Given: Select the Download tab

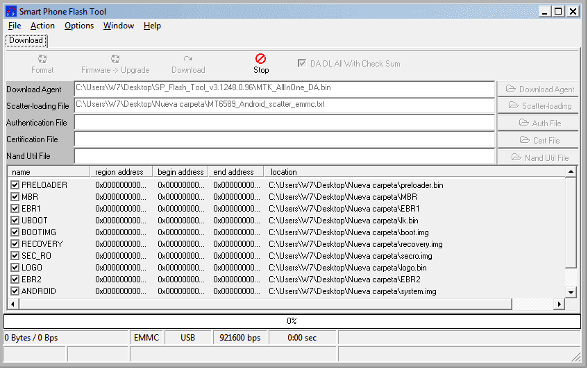Looking at the screenshot, I should [x=26, y=40].
